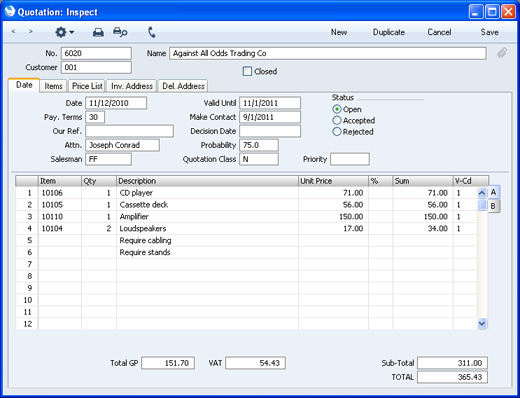Save the quotation
The width and height of the screenshot is (520, 398).
tap(489, 32)
